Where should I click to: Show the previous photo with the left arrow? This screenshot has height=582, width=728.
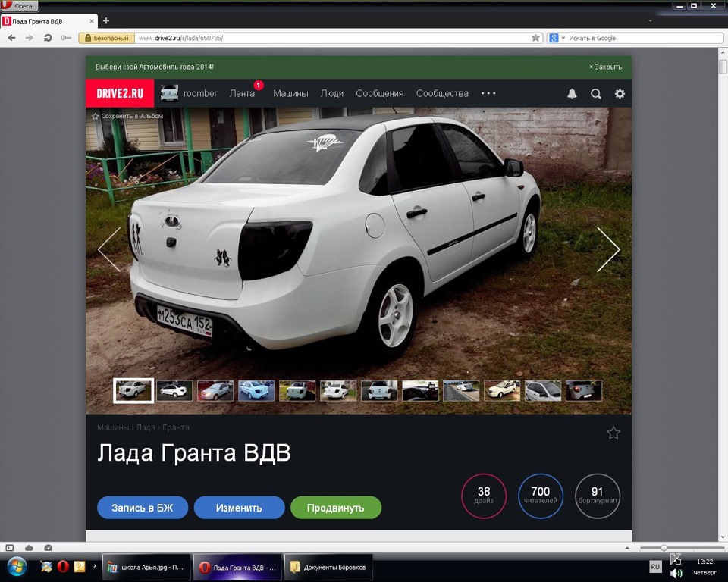[x=108, y=249]
